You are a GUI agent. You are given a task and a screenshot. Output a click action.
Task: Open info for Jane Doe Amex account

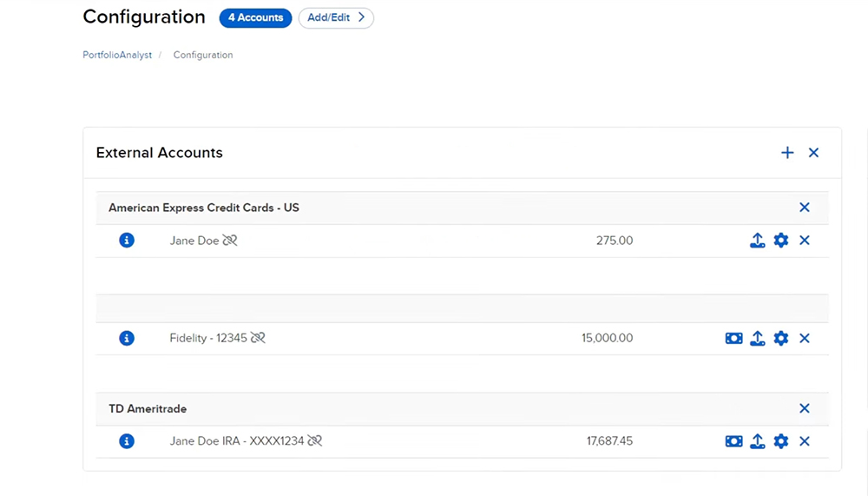tap(127, 241)
